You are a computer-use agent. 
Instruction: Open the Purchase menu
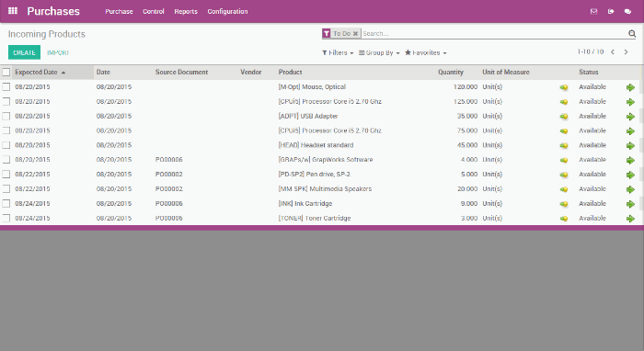click(119, 11)
